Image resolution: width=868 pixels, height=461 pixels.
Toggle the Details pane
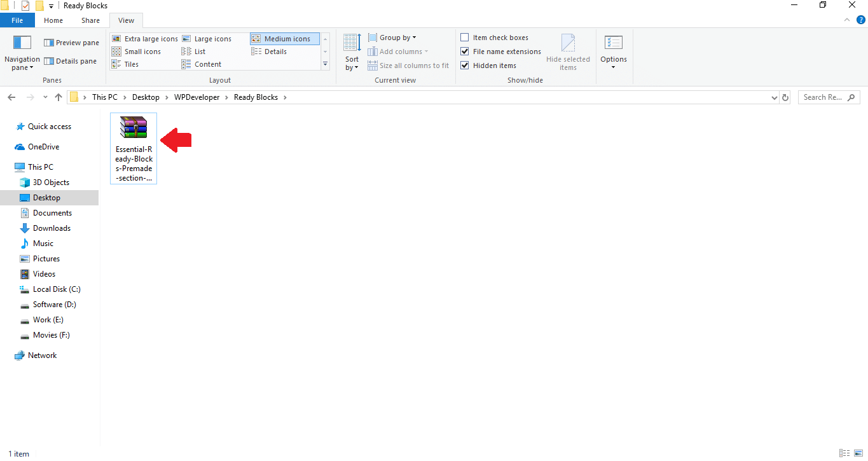pyautogui.click(x=70, y=61)
